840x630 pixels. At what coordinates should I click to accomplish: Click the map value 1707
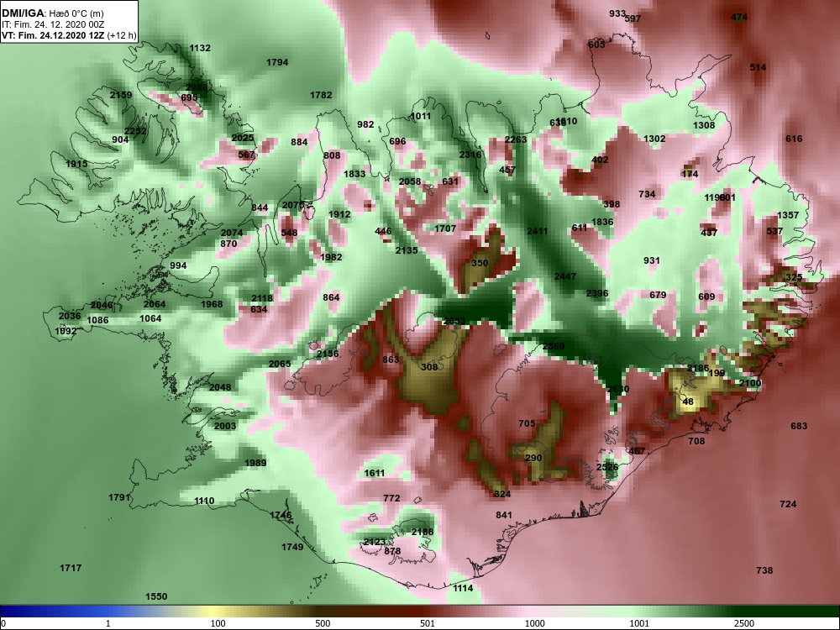pyautogui.click(x=445, y=228)
